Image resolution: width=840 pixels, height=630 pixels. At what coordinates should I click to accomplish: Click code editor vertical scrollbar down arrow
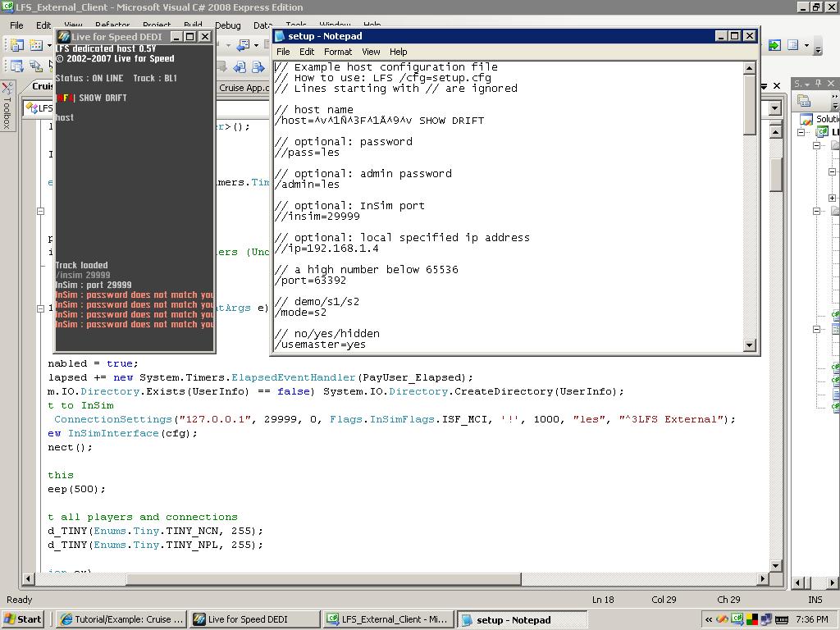(x=775, y=565)
